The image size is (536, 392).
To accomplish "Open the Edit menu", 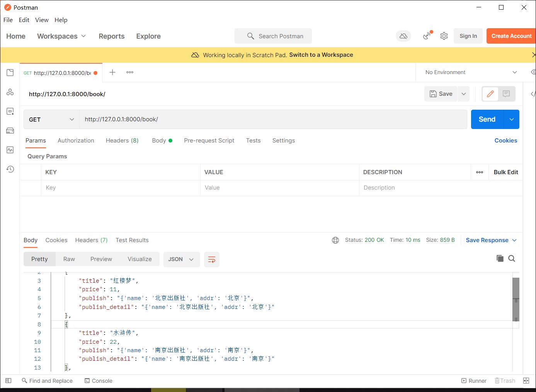I will click(x=24, y=20).
